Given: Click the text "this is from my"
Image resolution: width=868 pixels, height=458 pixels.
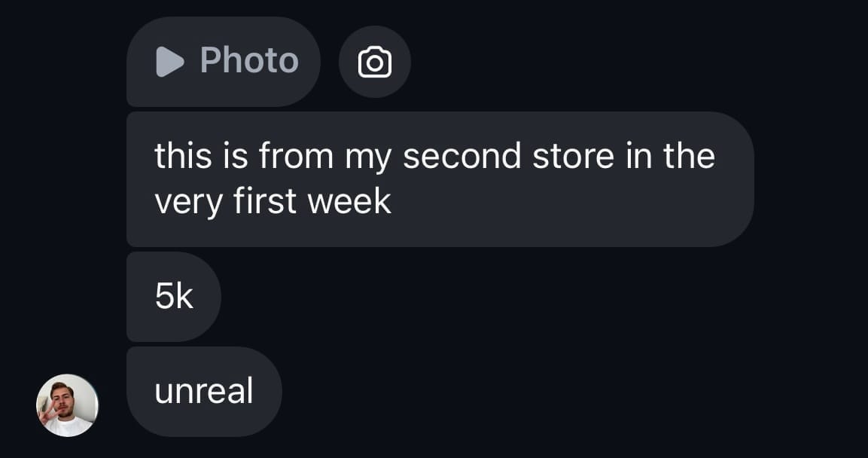Looking at the screenshot, I should [x=243, y=156].
